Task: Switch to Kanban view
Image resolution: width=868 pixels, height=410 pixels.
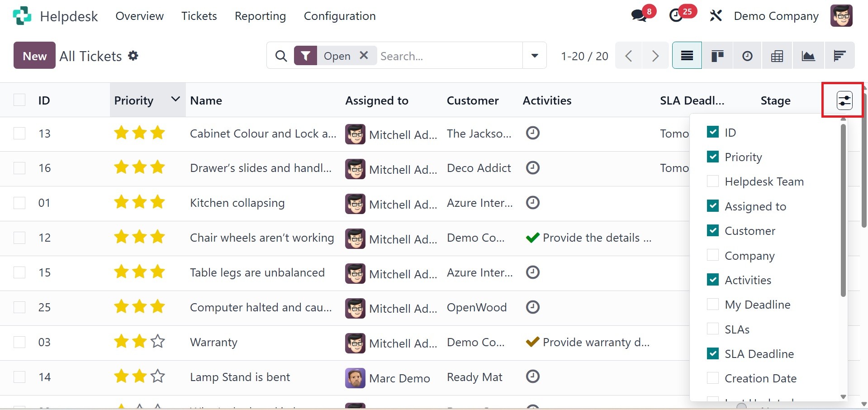Action: point(717,56)
